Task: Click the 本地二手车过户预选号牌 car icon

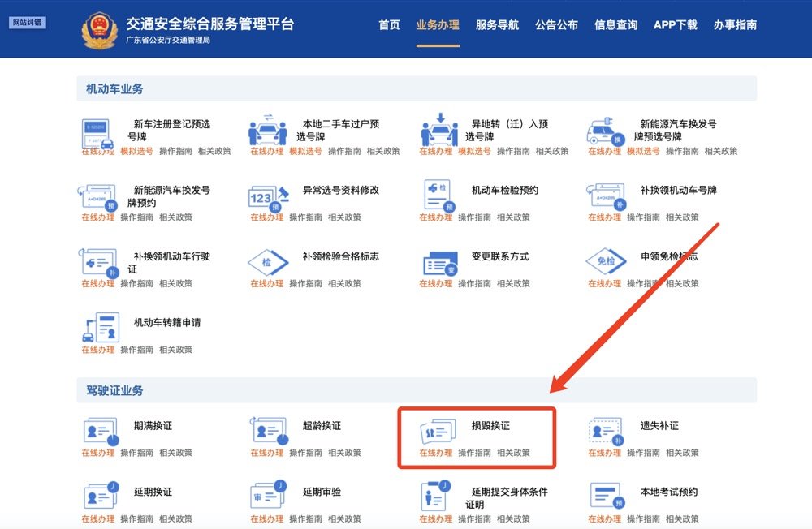Action: tap(268, 129)
